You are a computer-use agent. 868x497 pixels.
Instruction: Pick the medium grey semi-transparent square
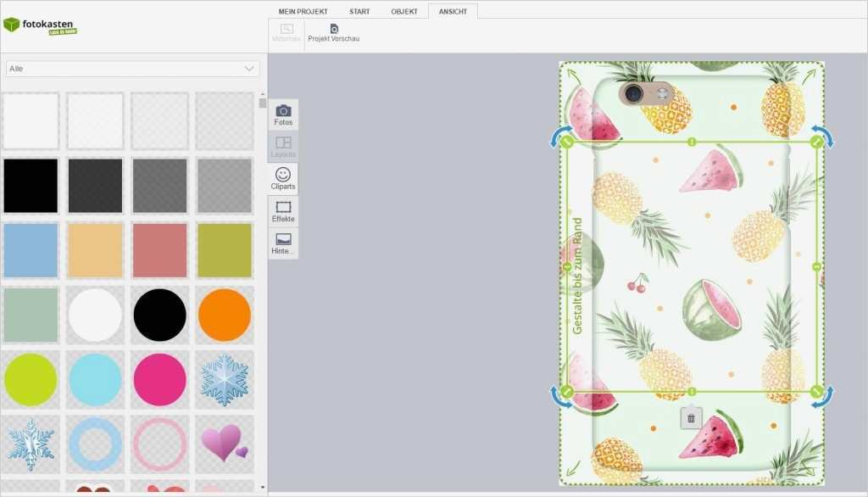[159, 186]
